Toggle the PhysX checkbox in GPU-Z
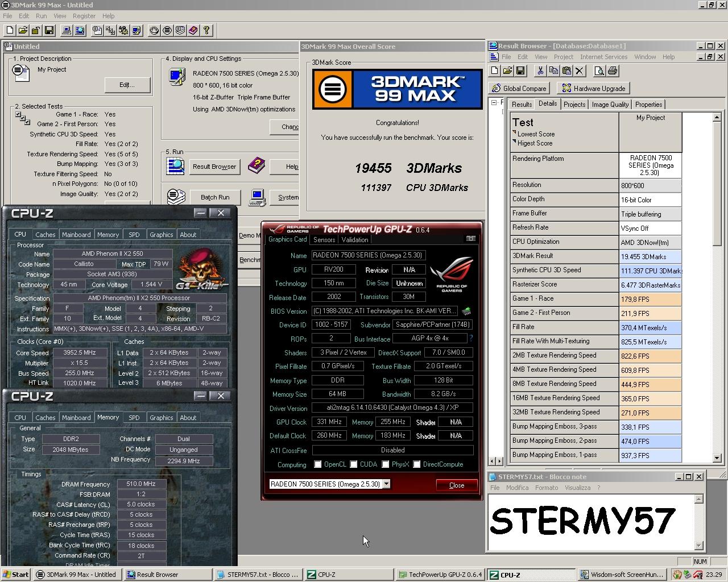This screenshot has height=582, width=728. [x=386, y=464]
